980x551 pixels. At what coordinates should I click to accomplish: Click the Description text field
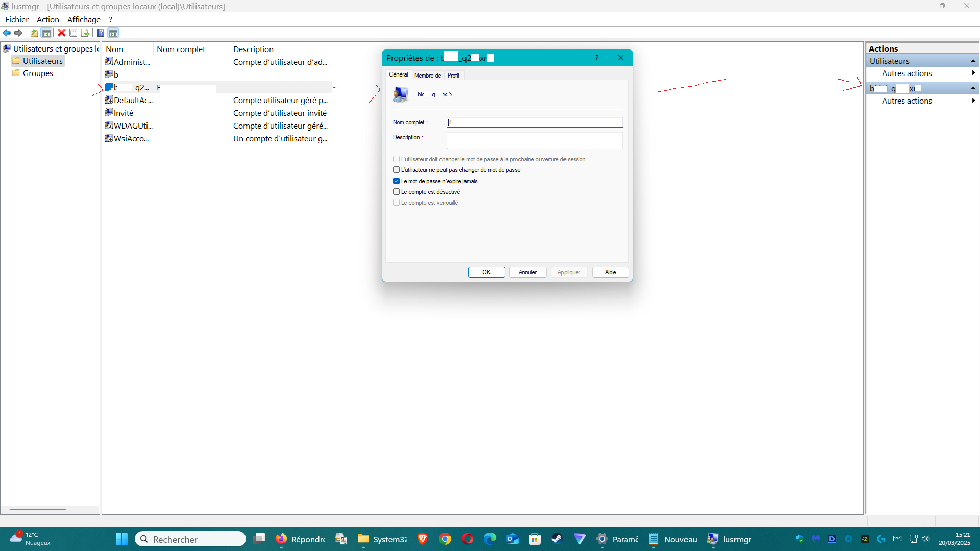pyautogui.click(x=534, y=140)
